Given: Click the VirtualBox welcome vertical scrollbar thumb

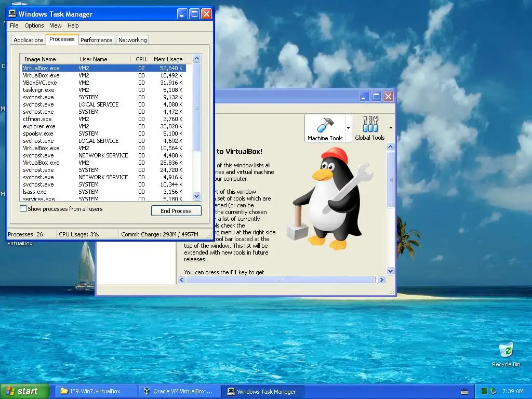Looking at the screenshot, I should 390,179.
